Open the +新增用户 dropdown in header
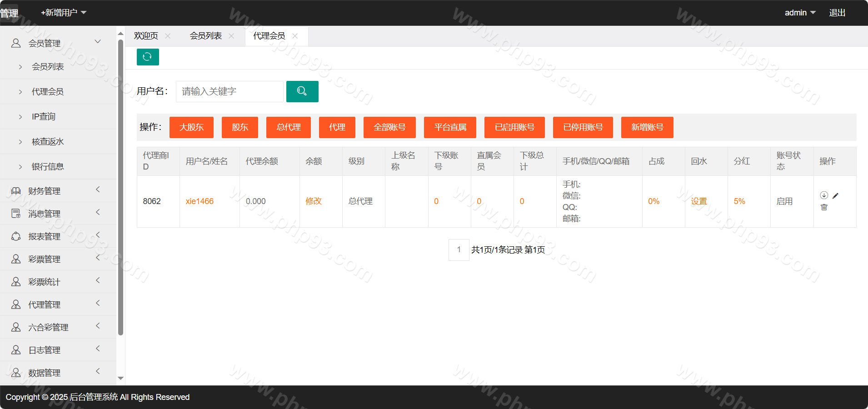868x409 pixels. click(x=64, y=13)
